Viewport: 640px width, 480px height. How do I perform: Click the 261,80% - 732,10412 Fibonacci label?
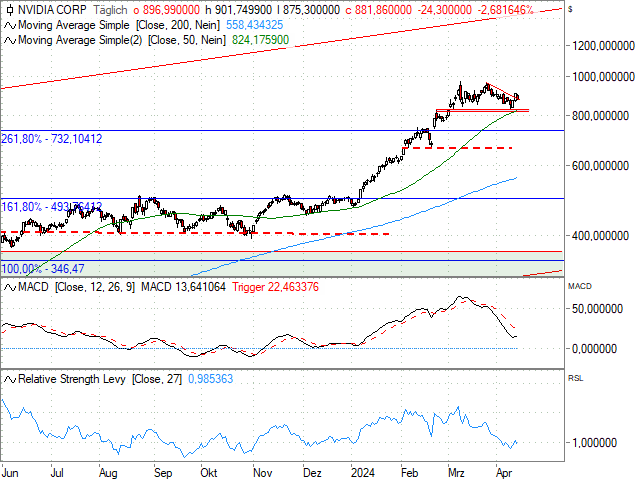click(52, 139)
